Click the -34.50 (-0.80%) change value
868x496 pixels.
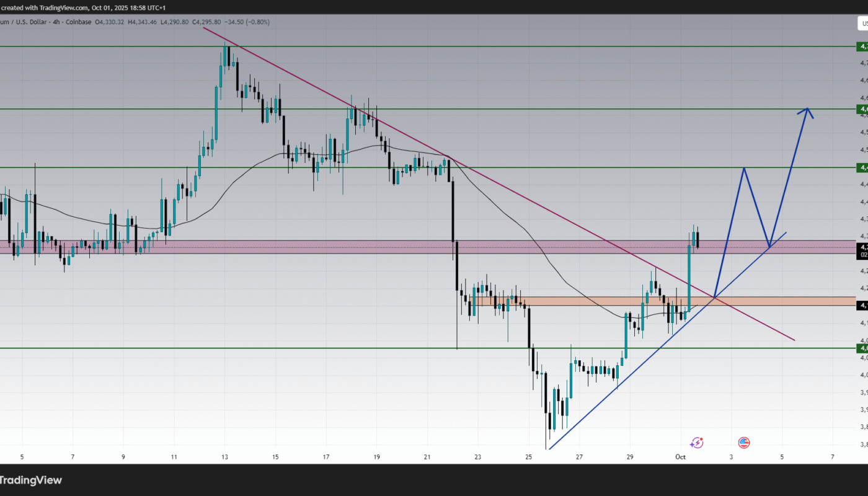[x=247, y=22]
